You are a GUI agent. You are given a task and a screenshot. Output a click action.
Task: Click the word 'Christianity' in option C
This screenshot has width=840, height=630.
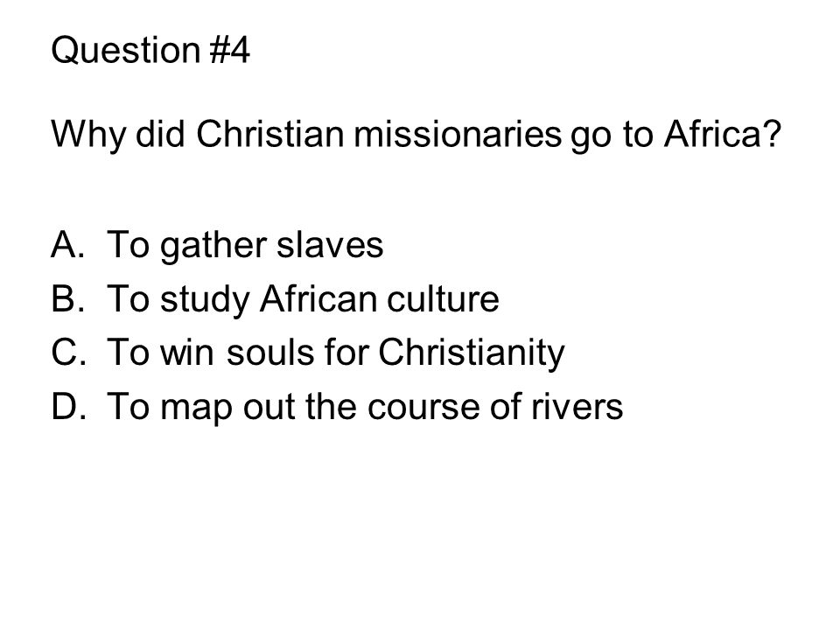tap(472, 353)
